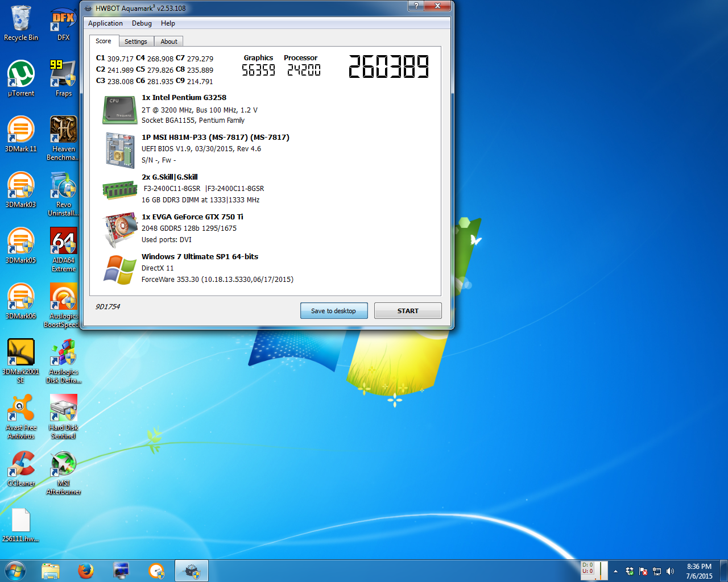Click the orange gauge taskbar icon
The width and height of the screenshot is (728, 582).
click(x=156, y=571)
